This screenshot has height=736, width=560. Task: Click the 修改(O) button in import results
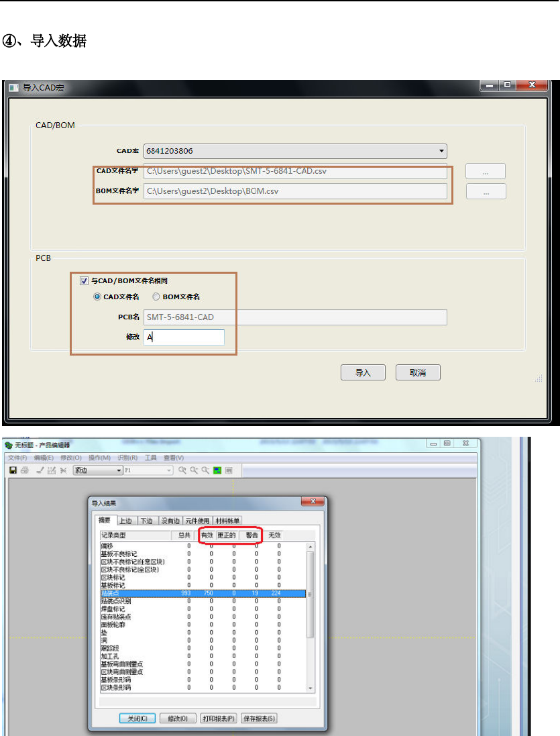(178, 719)
